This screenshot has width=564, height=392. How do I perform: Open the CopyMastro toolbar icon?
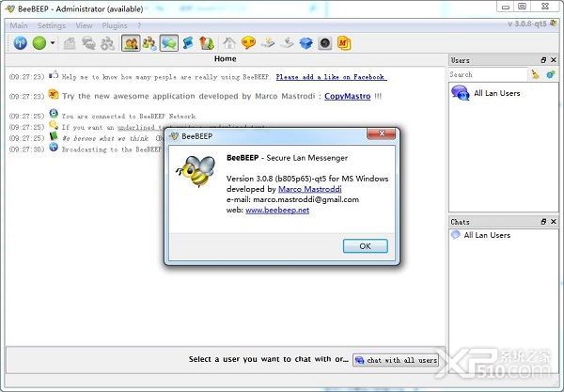pyautogui.click(x=344, y=43)
